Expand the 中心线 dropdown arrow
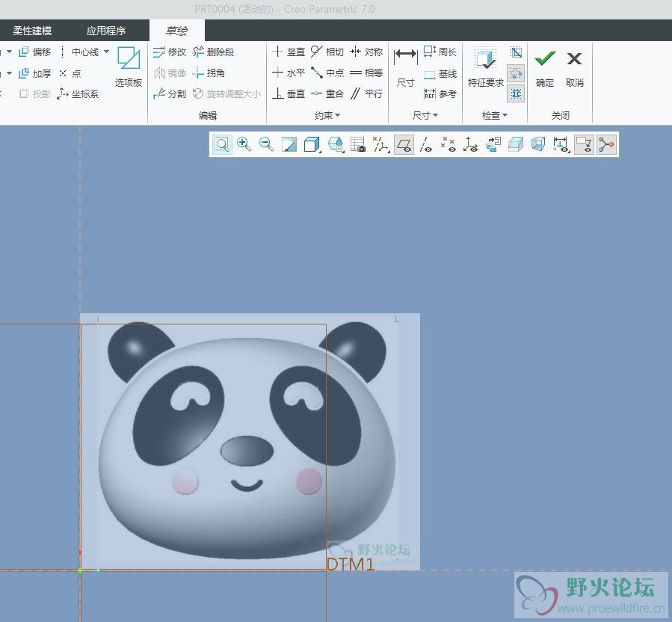The width and height of the screenshot is (672, 622). tap(106, 52)
